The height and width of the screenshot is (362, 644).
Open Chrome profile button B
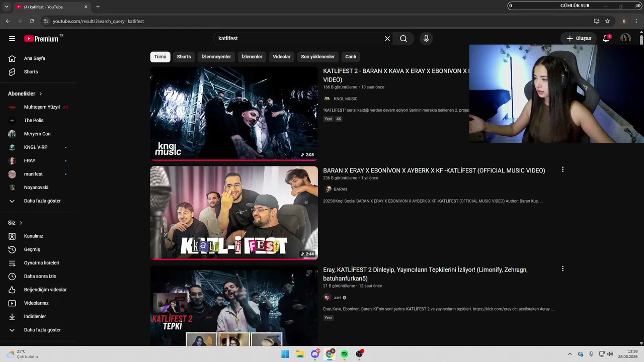click(x=624, y=21)
